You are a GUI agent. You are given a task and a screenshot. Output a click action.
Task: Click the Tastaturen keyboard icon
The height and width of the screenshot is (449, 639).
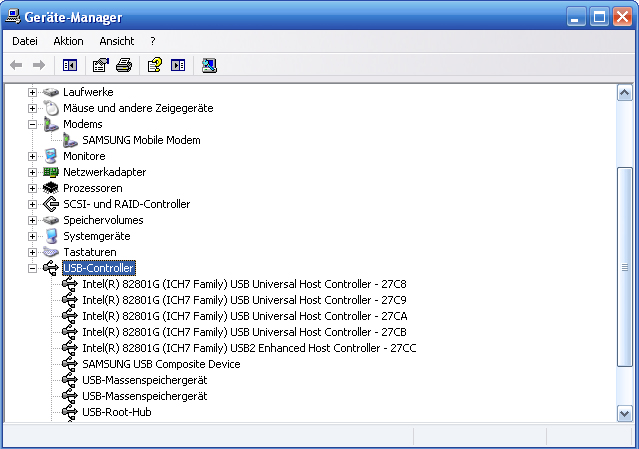pyautogui.click(x=51, y=252)
